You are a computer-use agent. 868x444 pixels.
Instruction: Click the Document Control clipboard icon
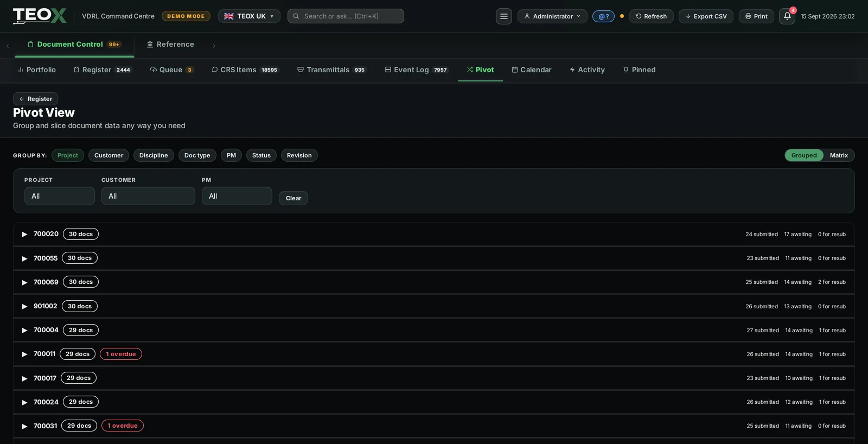pyautogui.click(x=31, y=45)
